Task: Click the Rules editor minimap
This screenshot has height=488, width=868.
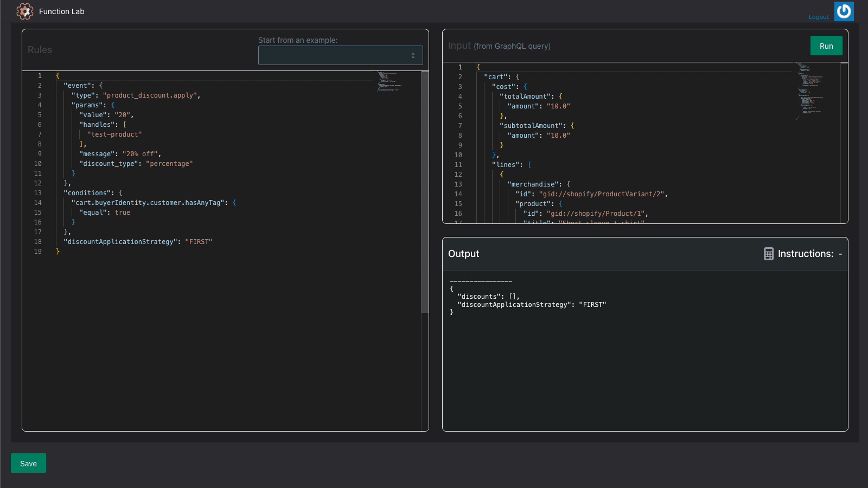Action: [390, 81]
